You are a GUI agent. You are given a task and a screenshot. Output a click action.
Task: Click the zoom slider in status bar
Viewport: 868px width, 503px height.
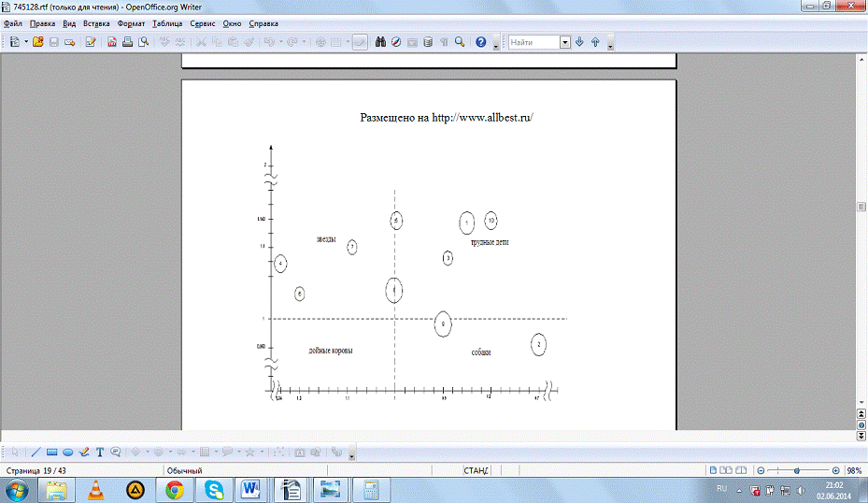(797, 469)
